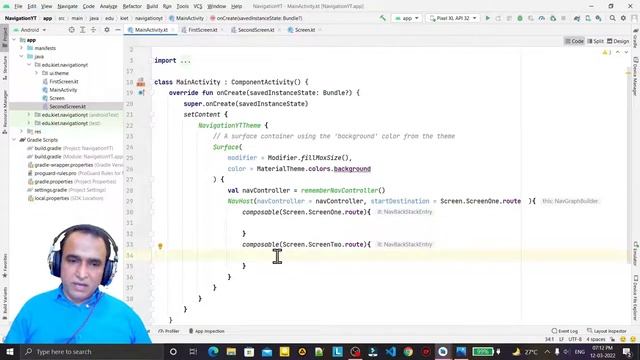Screen dimensions: 640x360
Task: Click Sync Project with Gradle Files icon
Action: 577,18
